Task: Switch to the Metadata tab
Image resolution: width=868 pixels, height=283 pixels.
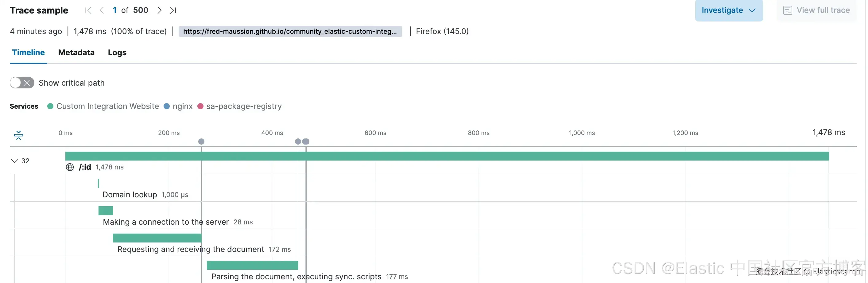Action: point(76,52)
